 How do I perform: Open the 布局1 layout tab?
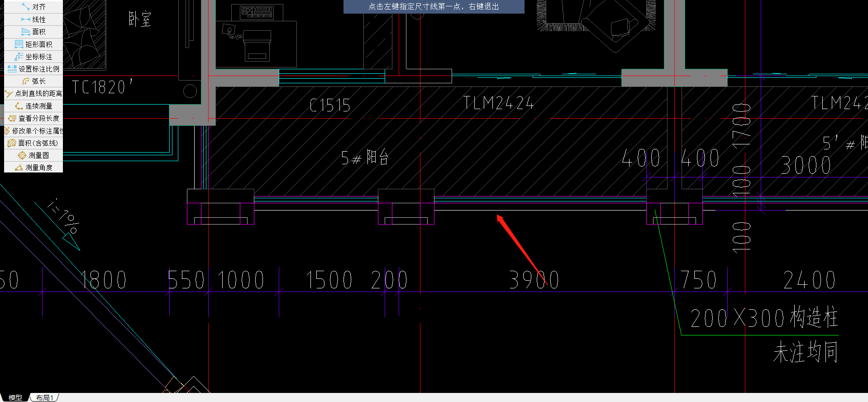tap(45, 397)
